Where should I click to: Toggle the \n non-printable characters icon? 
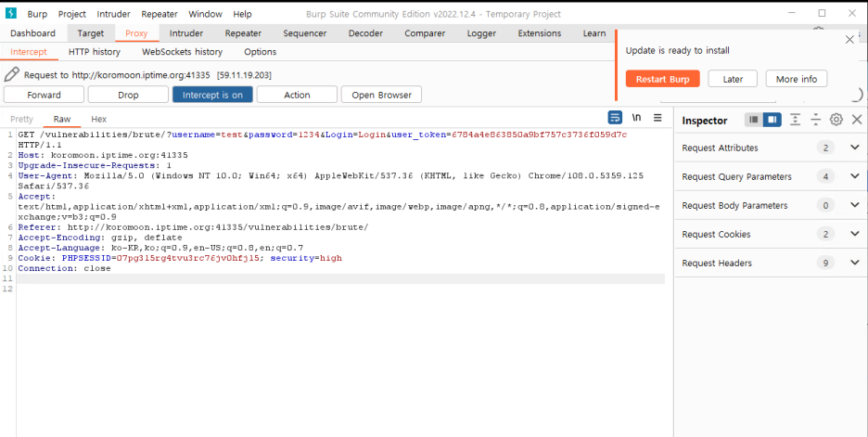click(x=636, y=118)
